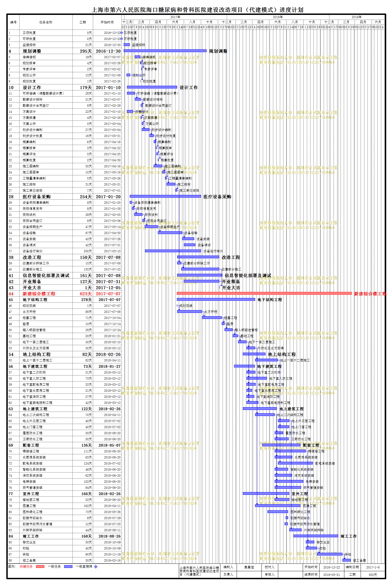
Task: Select the 终验 task bar
Action: [x=330, y=554]
